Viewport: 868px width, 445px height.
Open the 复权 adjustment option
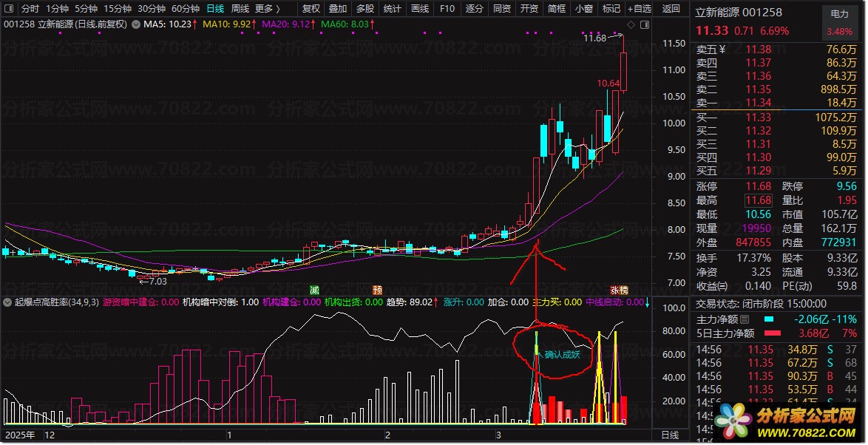pyautogui.click(x=312, y=8)
